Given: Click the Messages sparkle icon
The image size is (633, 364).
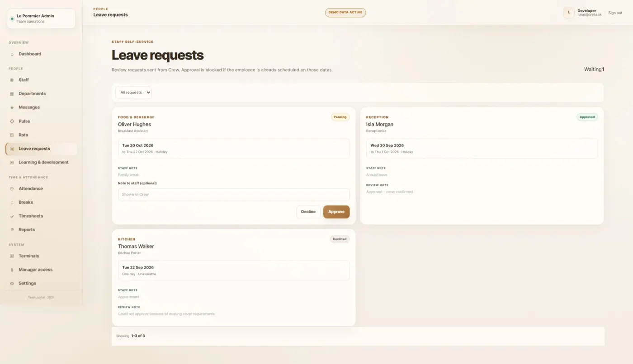Looking at the screenshot, I should pos(12,107).
